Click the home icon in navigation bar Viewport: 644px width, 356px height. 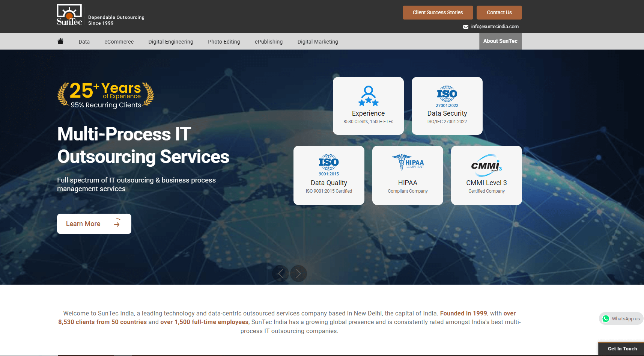pyautogui.click(x=60, y=41)
